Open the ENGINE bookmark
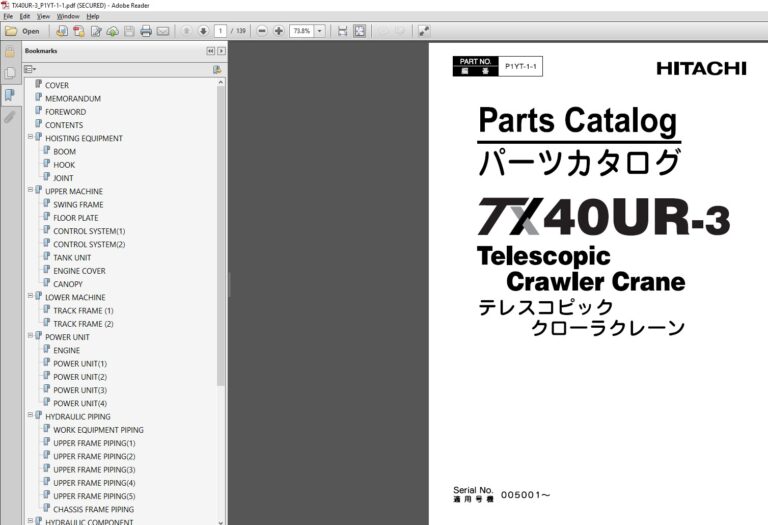This screenshot has height=525, width=768. tap(67, 350)
